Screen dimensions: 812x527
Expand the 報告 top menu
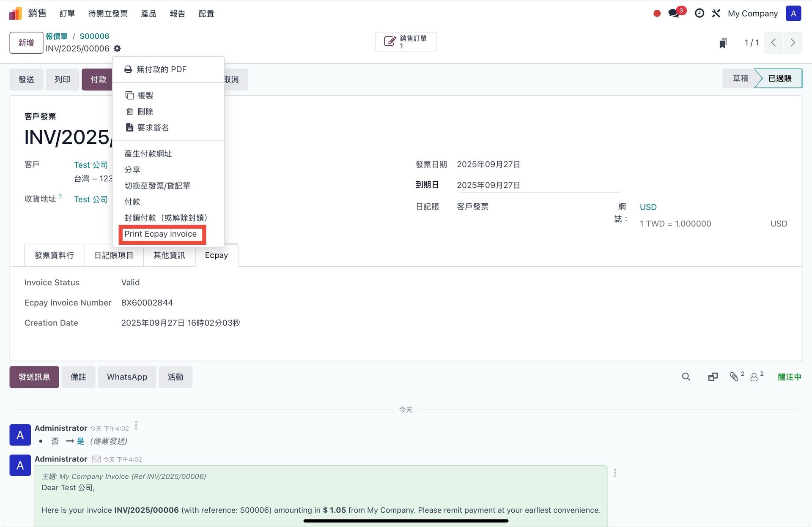point(177,14)
